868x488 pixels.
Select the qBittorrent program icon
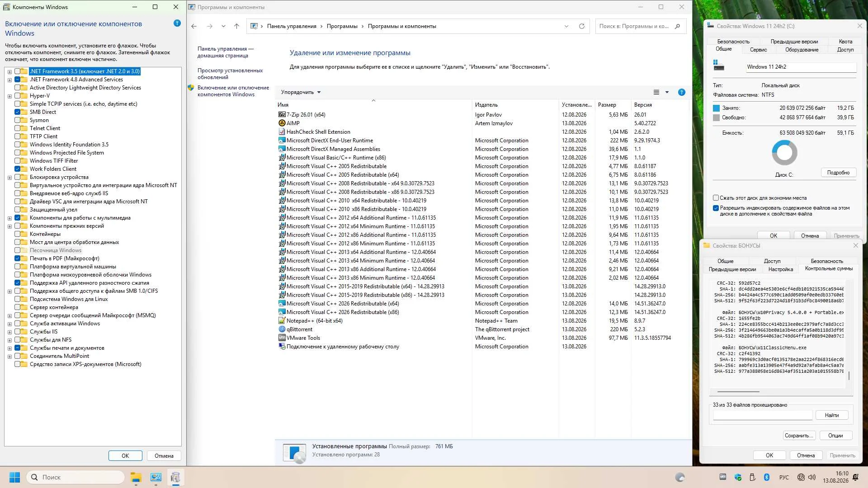[282, 329]
